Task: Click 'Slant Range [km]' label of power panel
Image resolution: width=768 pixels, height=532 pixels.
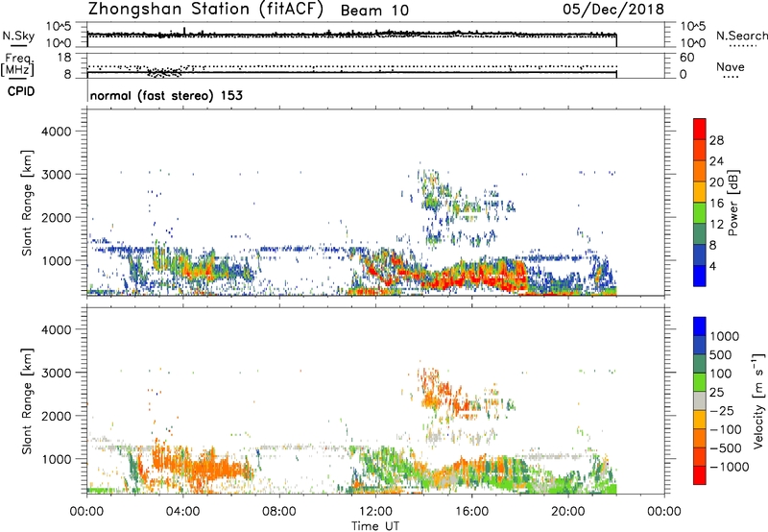Action: tap(27, 203)
